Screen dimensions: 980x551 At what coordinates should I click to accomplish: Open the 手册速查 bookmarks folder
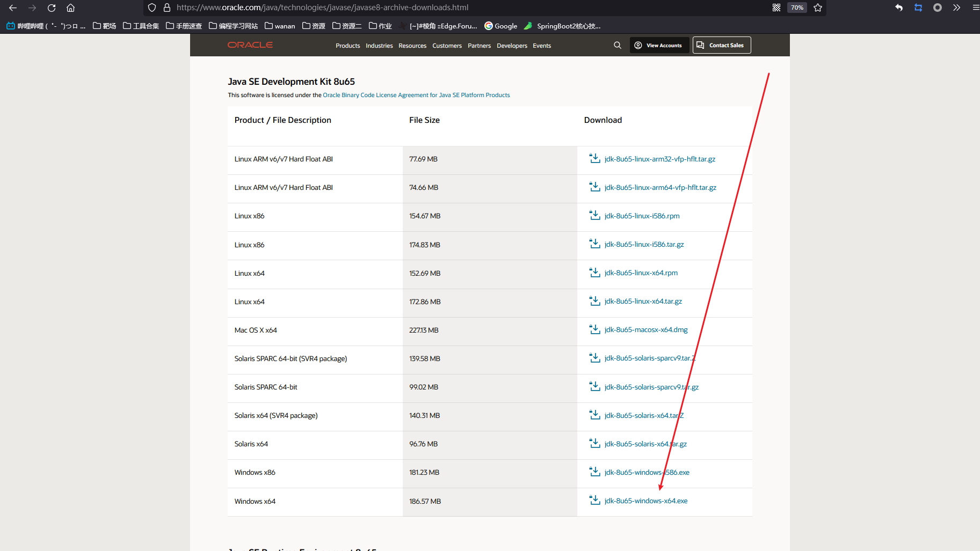184,26
